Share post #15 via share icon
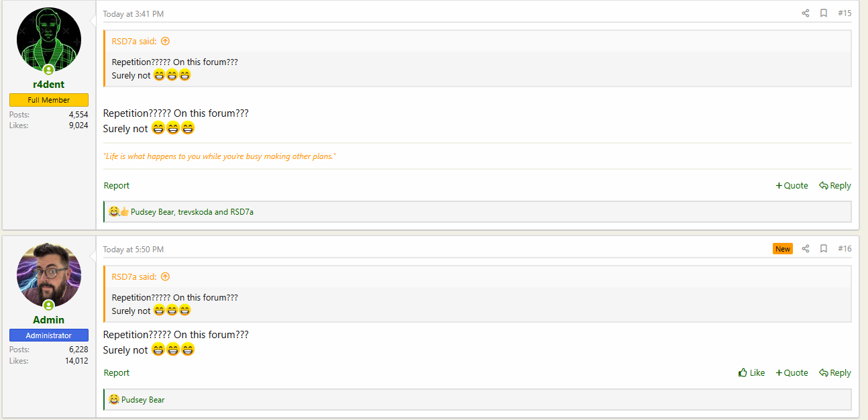The width and height of the screenshot is (868, 420). tap(806, 13)
